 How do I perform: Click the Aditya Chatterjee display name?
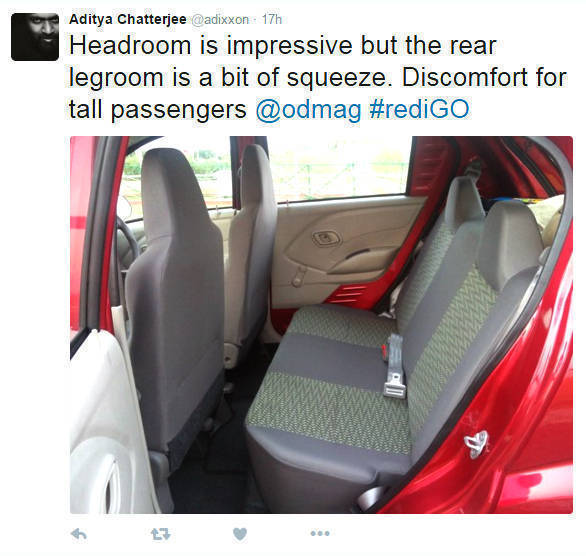[x=128, y=19]
